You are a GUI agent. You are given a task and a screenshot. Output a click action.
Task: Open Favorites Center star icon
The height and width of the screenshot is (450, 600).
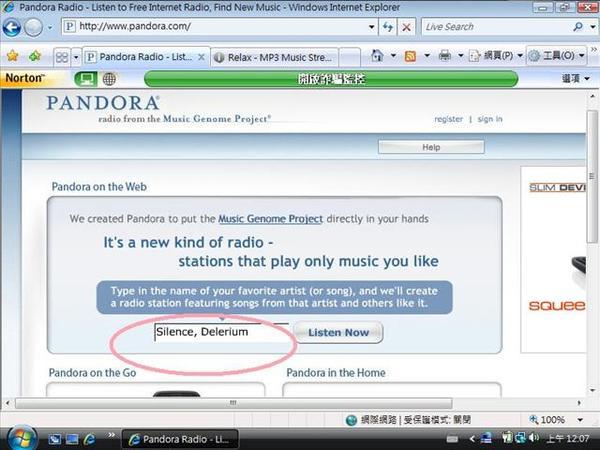(x=12, y=56)
